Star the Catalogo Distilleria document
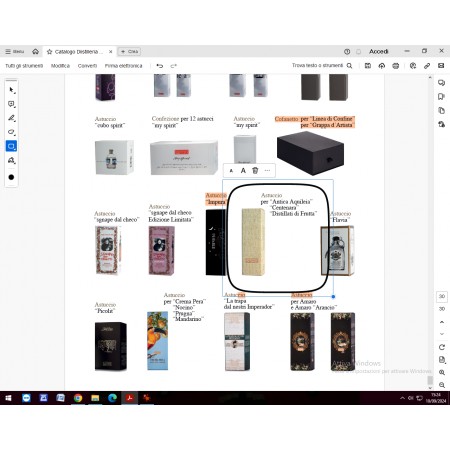Screen dimensions: 450x450 (50, 52)
